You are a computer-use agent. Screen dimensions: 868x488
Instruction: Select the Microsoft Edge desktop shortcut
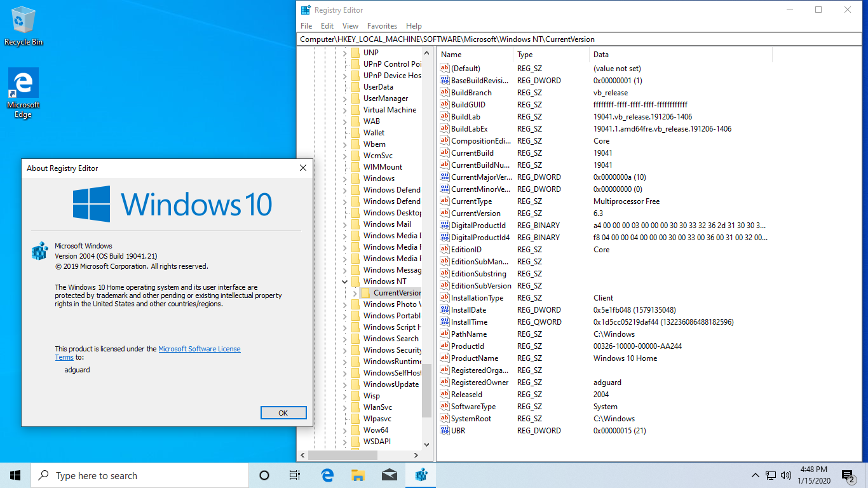24,93
